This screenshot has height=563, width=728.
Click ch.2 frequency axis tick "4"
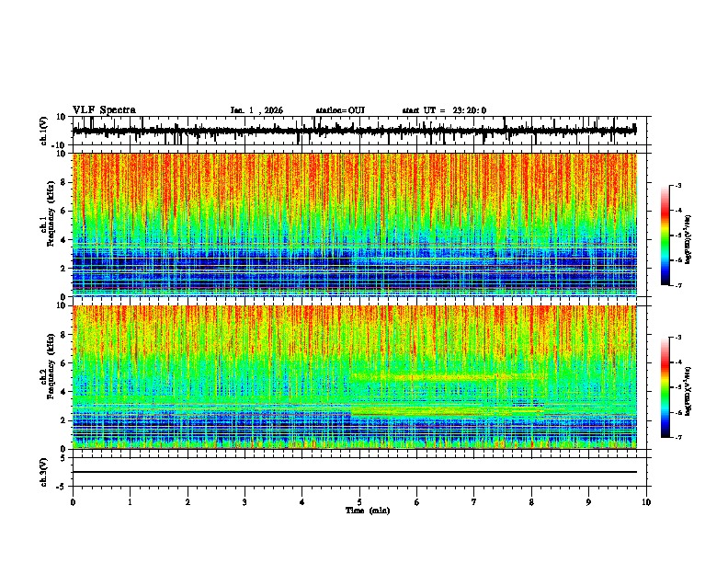[63, 392]
